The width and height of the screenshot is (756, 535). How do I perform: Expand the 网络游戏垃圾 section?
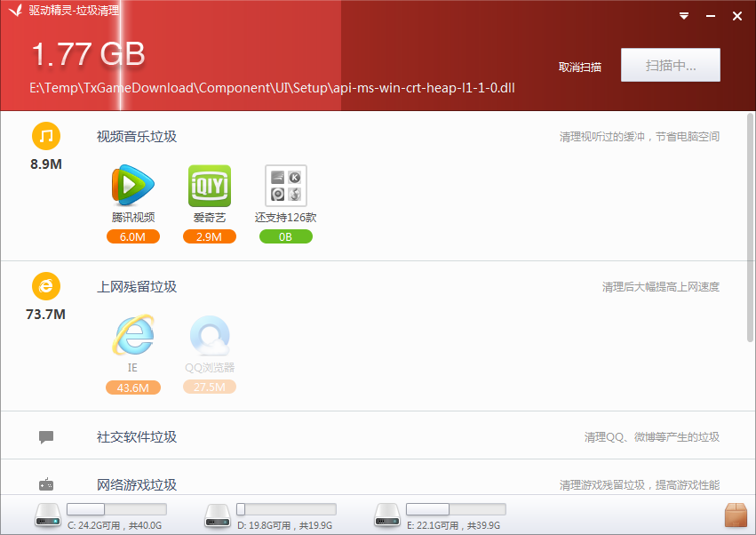[137, 484]
